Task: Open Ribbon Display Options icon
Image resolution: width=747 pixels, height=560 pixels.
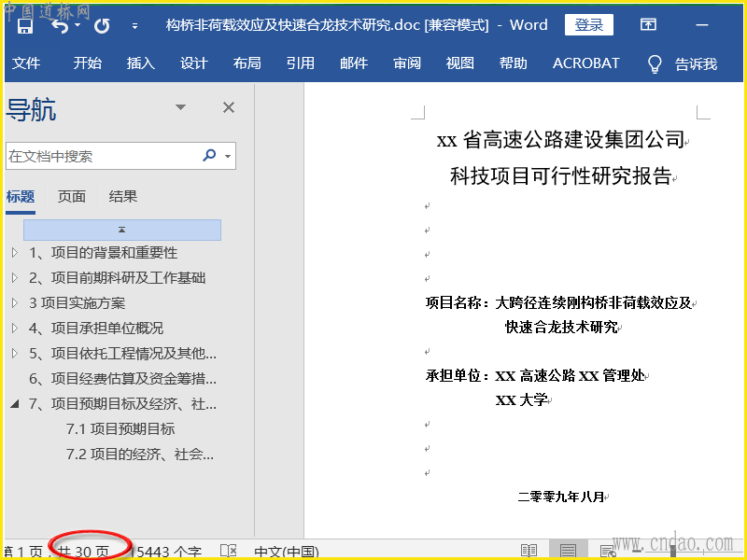Action: click(648, 25)
